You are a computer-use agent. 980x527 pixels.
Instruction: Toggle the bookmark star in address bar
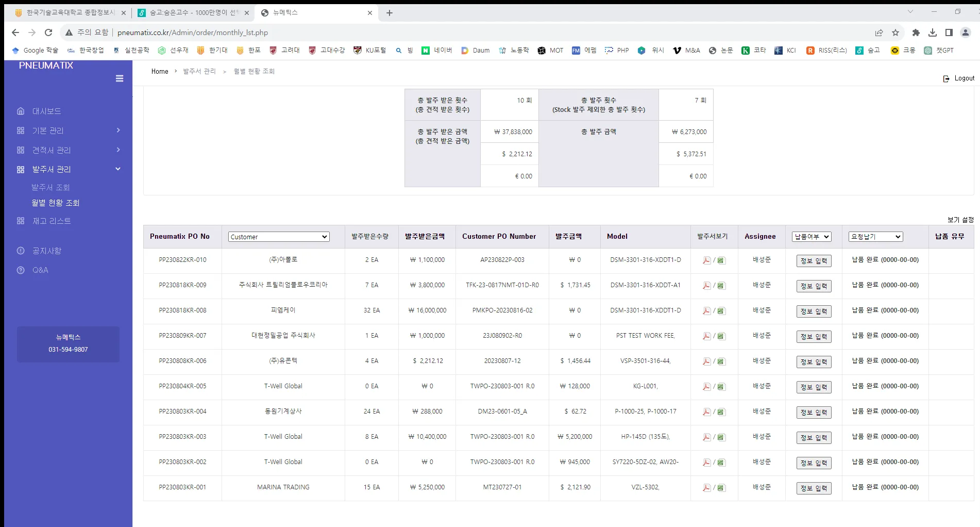pos(895,32)
